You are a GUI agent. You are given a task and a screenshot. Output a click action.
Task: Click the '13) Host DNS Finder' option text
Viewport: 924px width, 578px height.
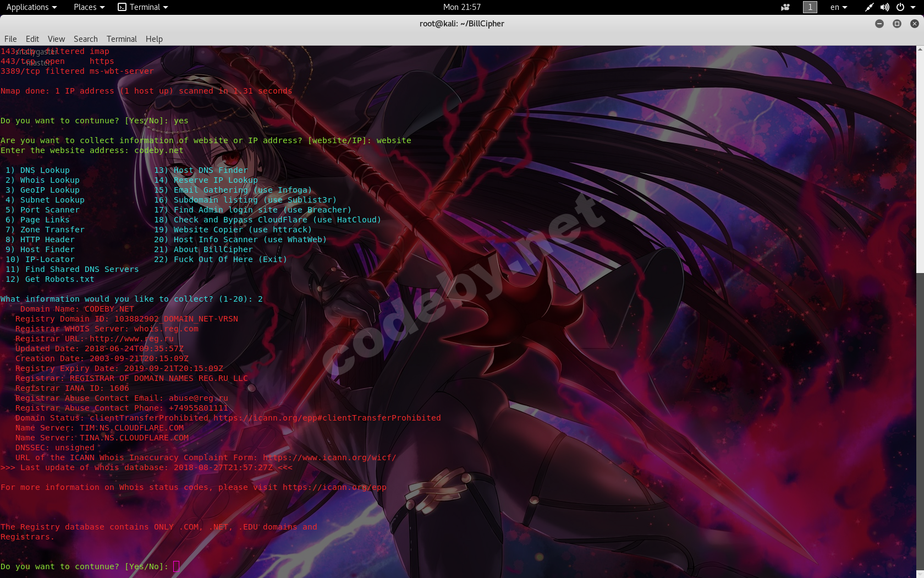point(201,170)
